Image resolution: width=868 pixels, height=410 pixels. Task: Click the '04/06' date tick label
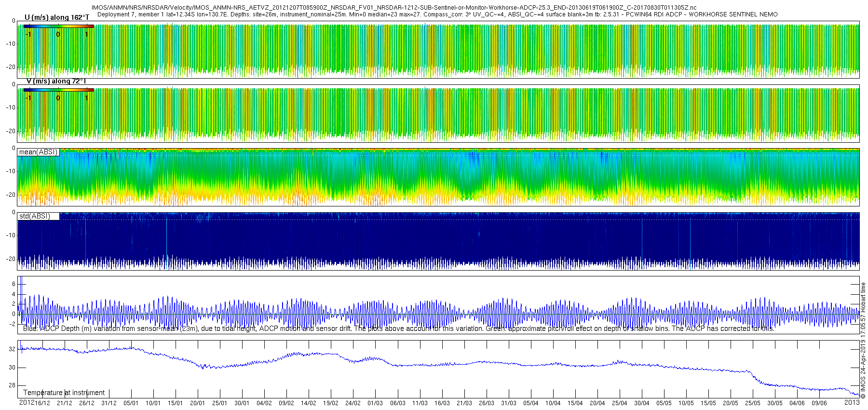point(797,403)
